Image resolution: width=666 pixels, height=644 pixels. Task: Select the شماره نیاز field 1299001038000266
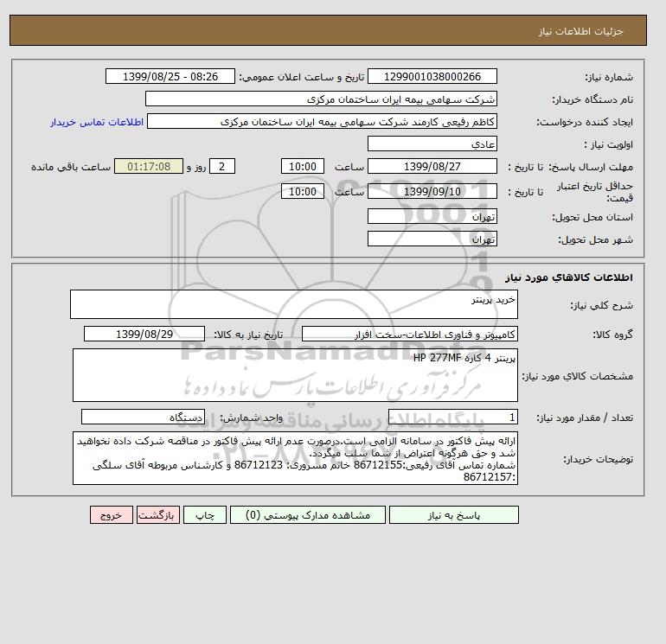coord(432,76)
